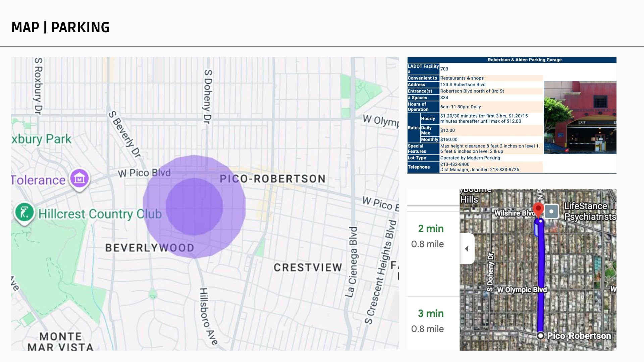The image size is (644, 362).
Task: Click the 6am-11:30pm Daily hours cell
Action: coord(491,107)
